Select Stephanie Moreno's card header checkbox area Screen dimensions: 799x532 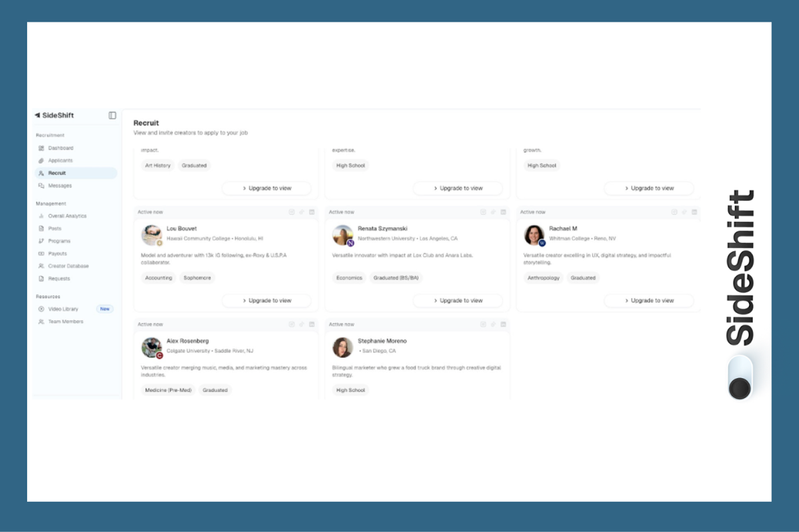(x=482, y=324)
